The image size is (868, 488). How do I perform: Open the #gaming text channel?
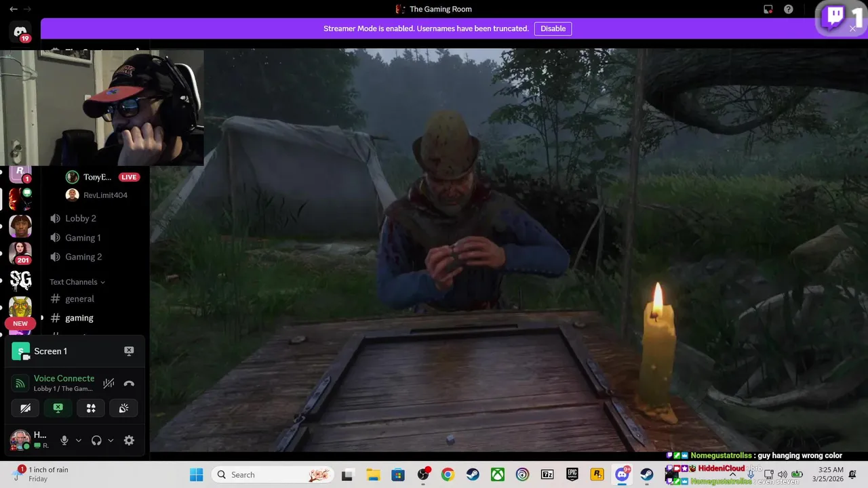[x=79, y=318]
